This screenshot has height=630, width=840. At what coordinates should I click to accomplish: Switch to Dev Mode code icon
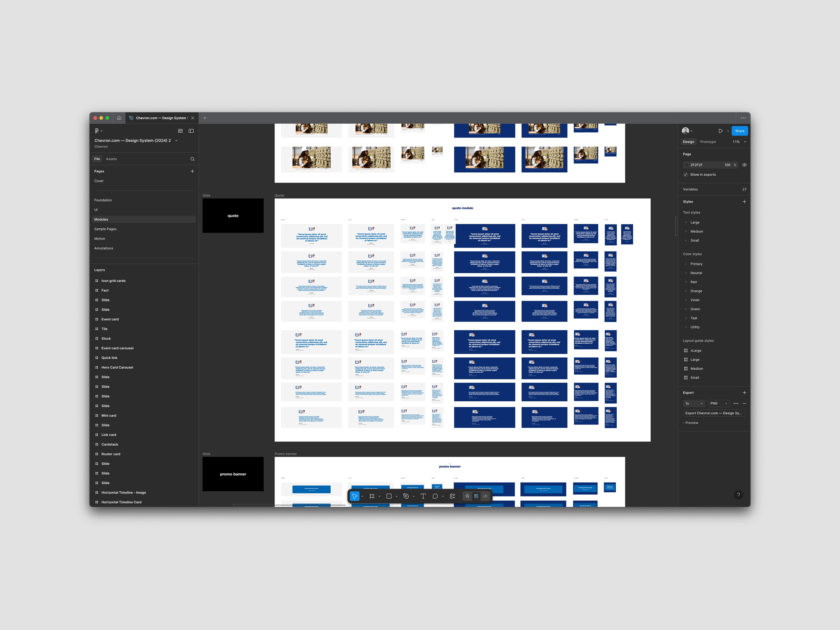pos(485,496)
